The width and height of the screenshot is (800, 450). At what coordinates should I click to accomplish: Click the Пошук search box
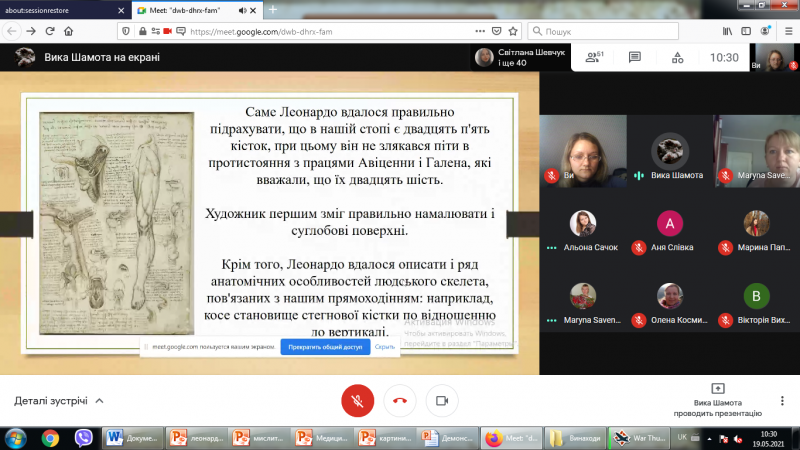pyautogui.click(x=603, y=31)
